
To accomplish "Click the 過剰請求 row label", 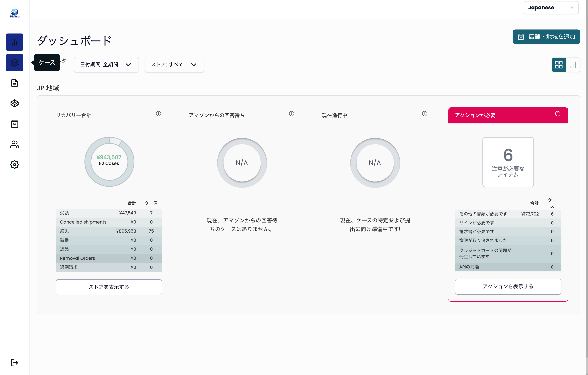I will click(x=69, y=267).
